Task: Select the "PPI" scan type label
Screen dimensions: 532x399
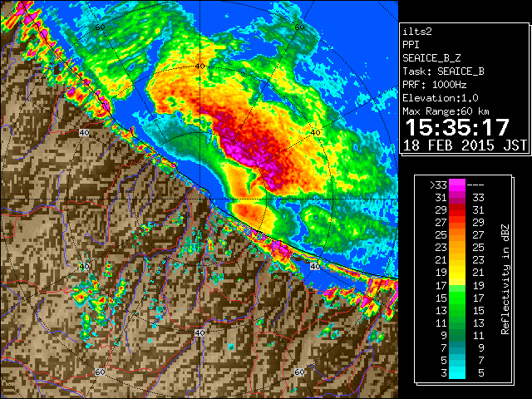Action: coord(411,45)
